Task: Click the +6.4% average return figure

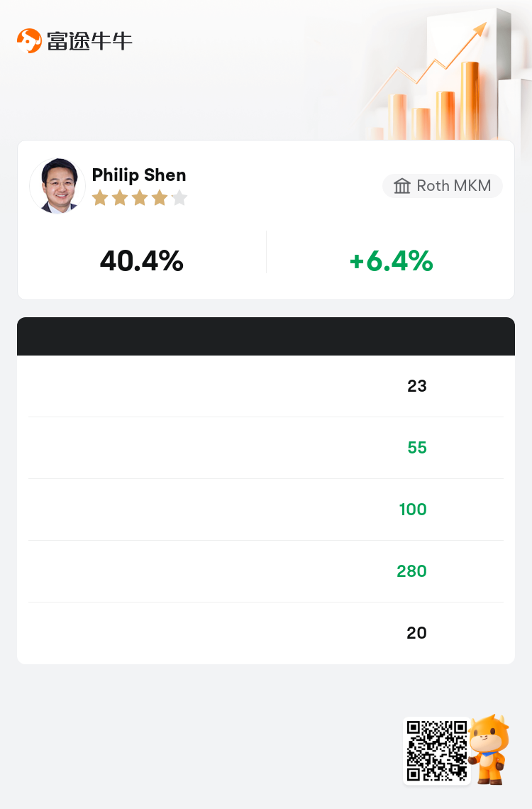Action: [391, 260]
